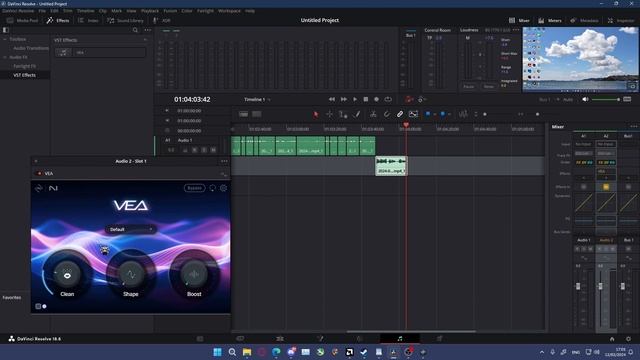
Task: Toggle loop playback
Action: point(388,99)
